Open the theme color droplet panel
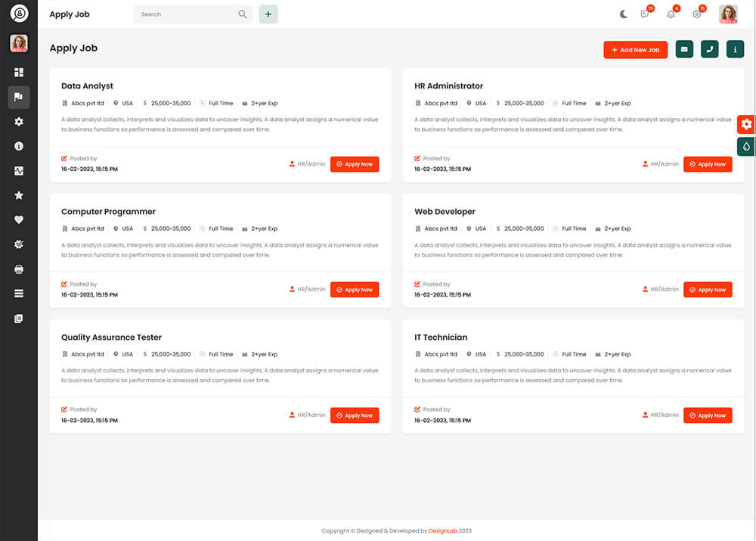 pyautogui.click(x=746, y=147)
